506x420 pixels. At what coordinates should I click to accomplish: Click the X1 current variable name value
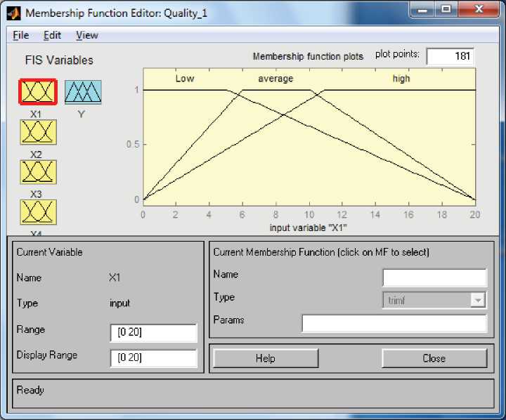coord(115,277)
